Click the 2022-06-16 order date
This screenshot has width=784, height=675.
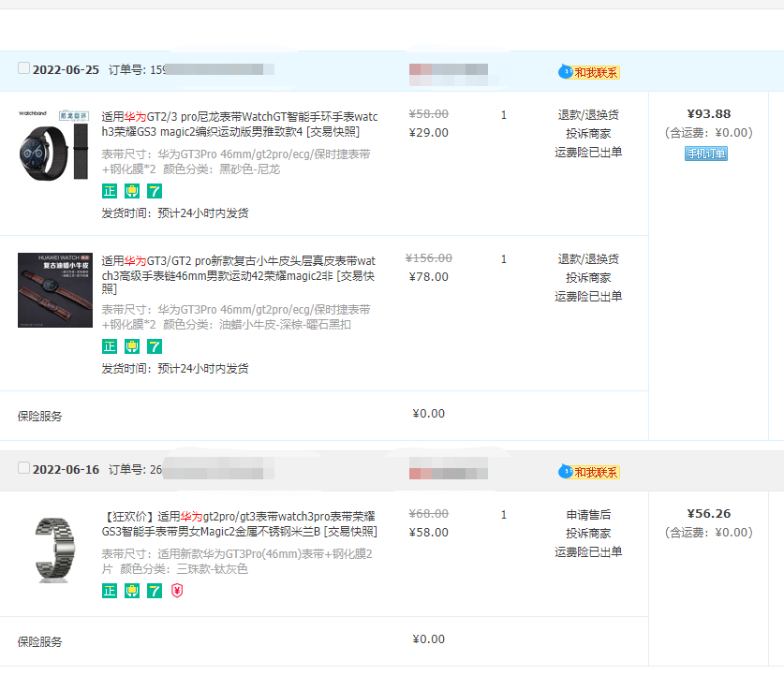66,470
